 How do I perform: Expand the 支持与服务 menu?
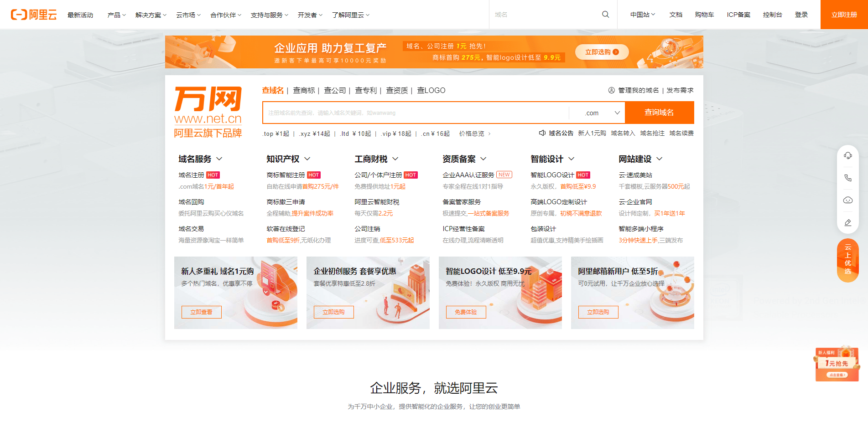pos(270,15)
